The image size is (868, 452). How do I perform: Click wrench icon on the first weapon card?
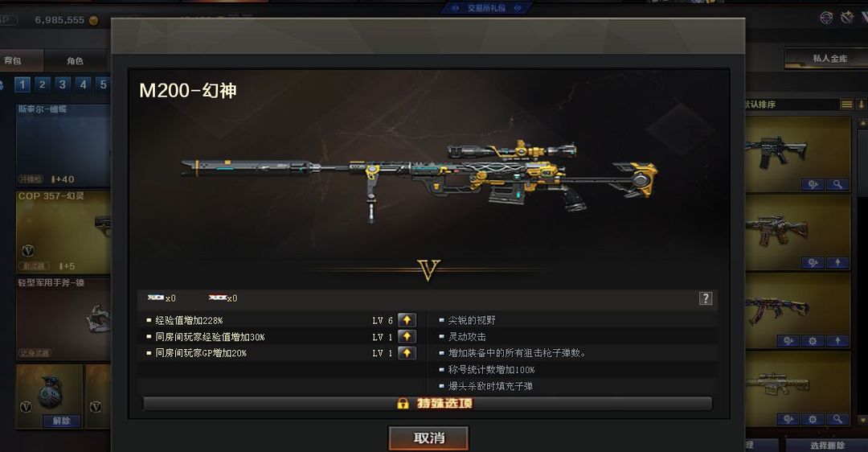pos(813,184)
